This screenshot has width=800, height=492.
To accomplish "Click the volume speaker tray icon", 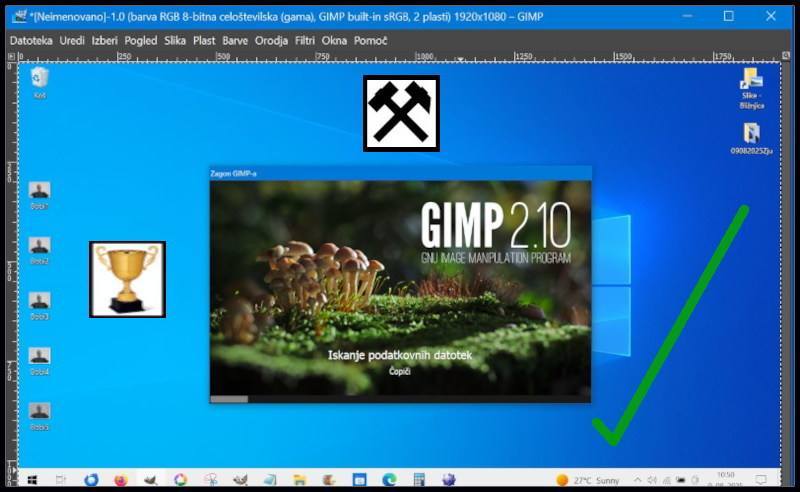I will (x=652, y=480).
